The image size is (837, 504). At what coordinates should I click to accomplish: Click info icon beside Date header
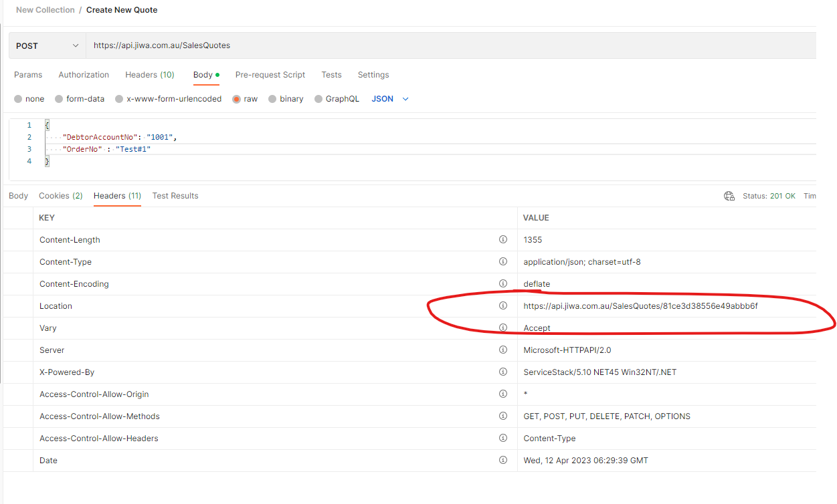pyautogui.click(x=503, y=460)
